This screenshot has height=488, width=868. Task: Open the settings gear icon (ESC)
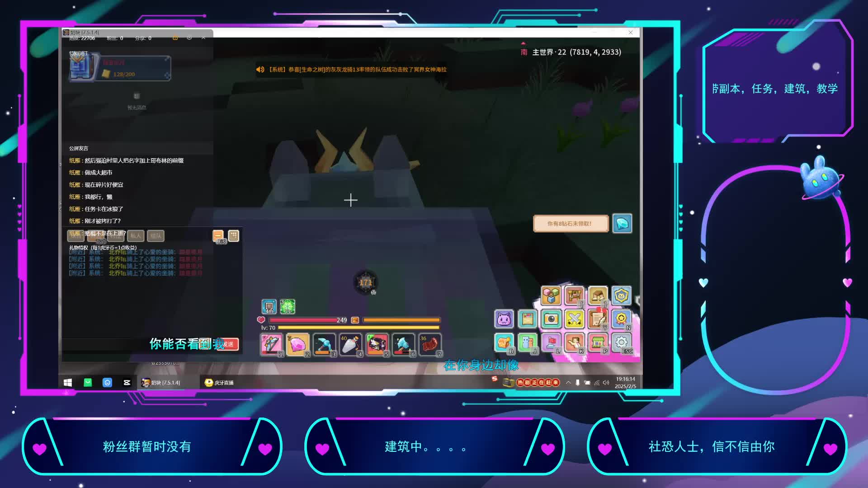click(622, 343)
